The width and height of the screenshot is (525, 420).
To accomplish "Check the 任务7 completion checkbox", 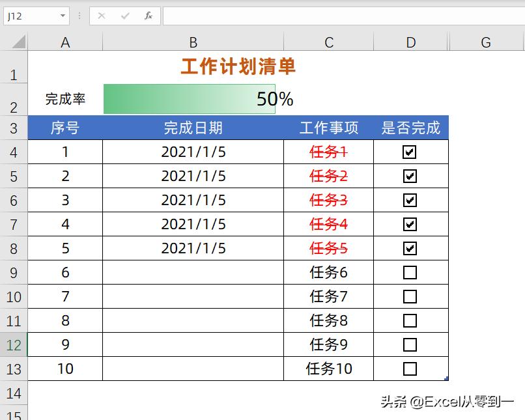I will 410,296.
